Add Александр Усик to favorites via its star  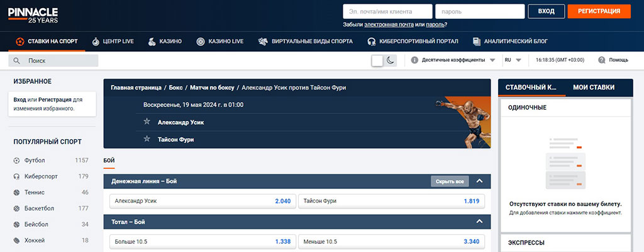click(147, 122)
